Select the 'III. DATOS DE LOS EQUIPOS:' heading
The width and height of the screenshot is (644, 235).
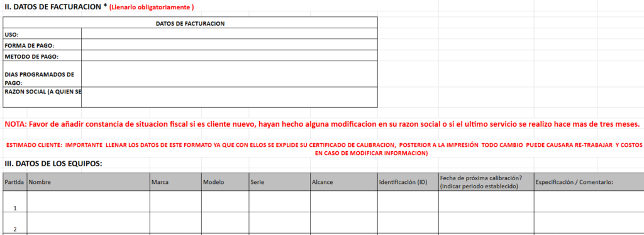click(x=53, y=164)
